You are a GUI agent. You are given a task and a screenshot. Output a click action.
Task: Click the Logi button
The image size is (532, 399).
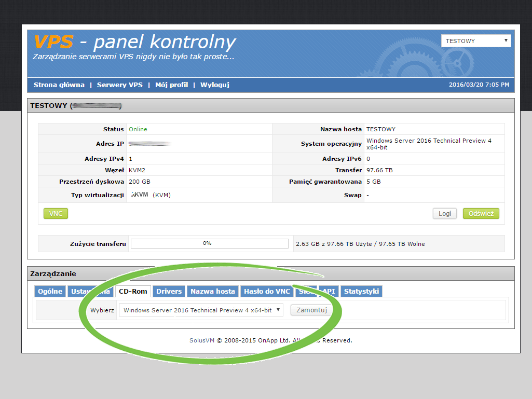click(444, 213)
